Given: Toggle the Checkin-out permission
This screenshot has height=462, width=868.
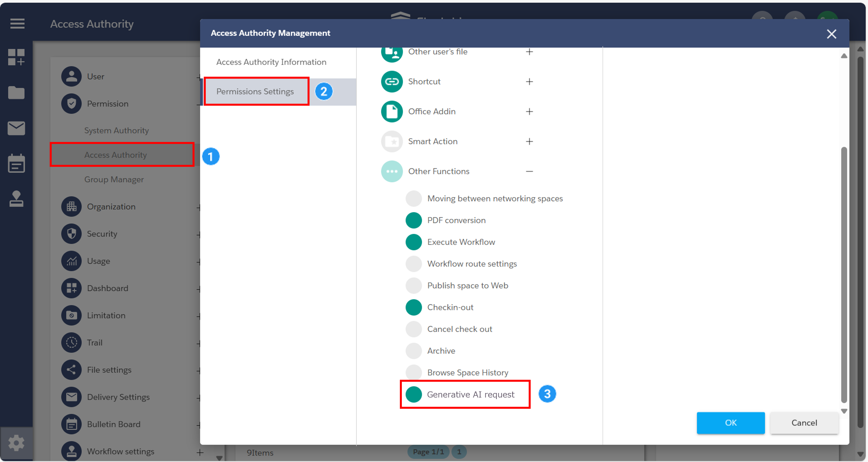Looking at the screenshot, I should [414, 307].
